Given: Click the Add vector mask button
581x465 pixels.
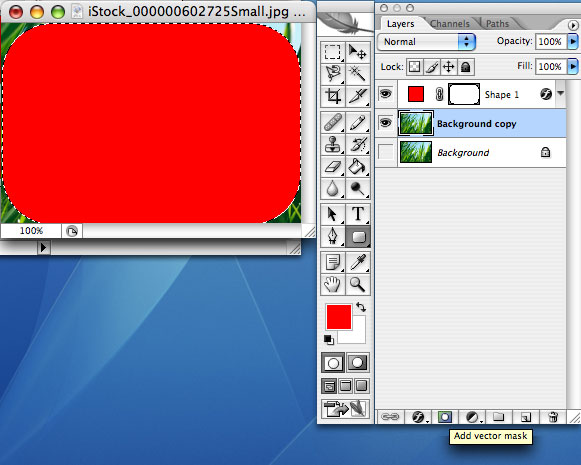Looking at the screenshot, I should point(445,417).
